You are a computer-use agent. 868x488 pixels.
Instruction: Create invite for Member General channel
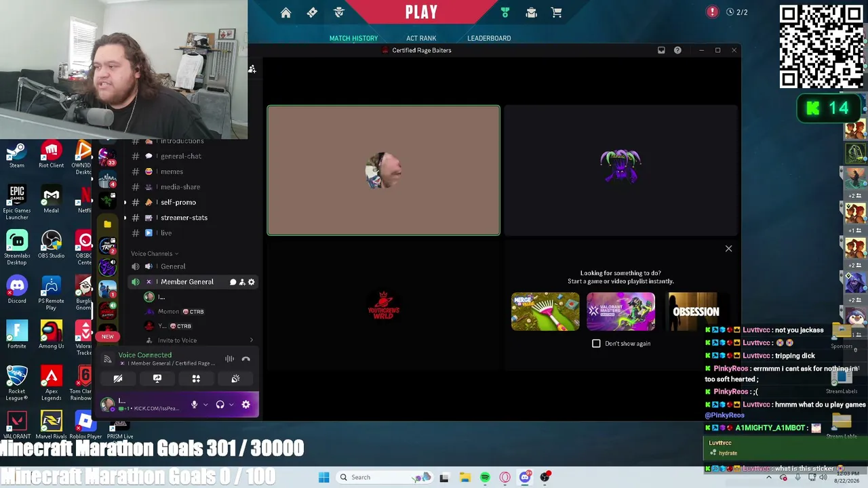pyautogui.click(x=242, y=282)
